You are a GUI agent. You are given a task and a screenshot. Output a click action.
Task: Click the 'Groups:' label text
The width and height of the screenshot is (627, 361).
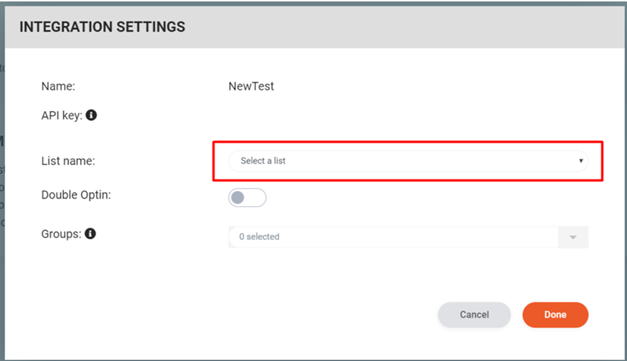61,234
